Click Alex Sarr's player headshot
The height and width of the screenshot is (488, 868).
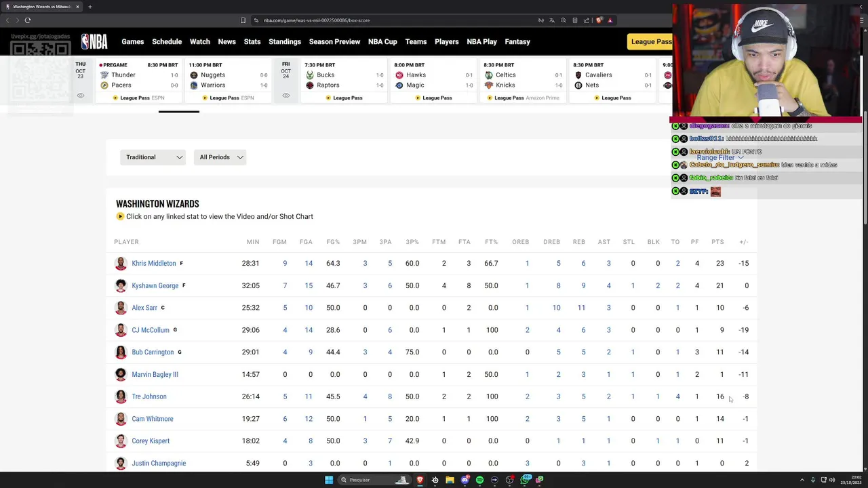(121, 308)
